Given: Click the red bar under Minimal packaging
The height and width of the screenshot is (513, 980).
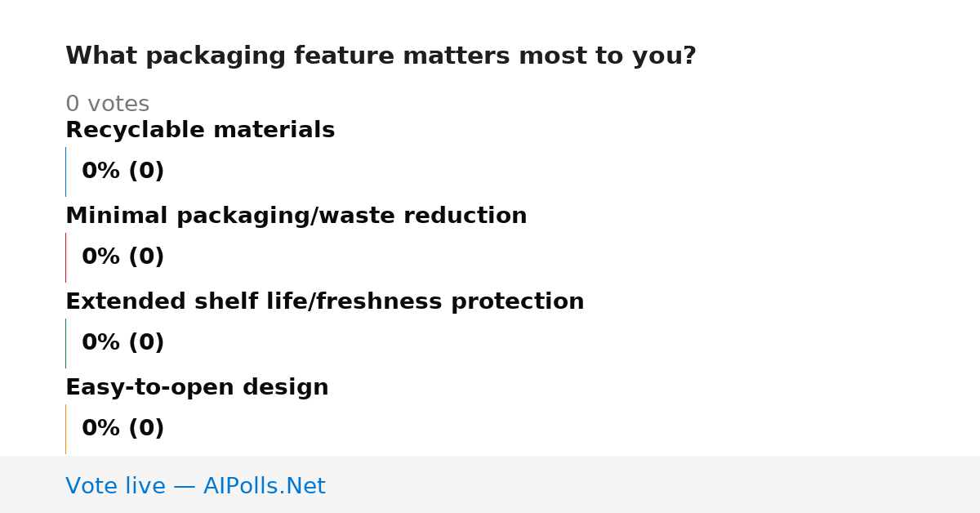Looking at the screenshot, I should click(x=65, y=257).
